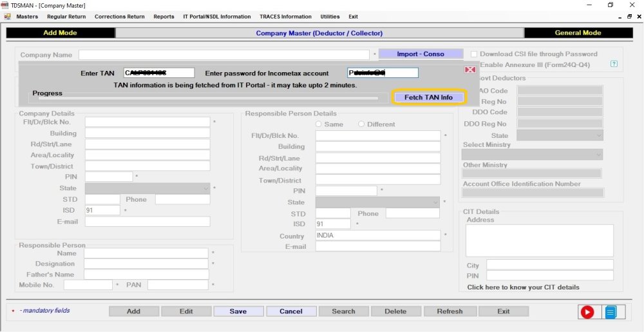Viewport: 644px width, 332px height.
Task: Click the Responsible Person Details Town/District field
Action: pyautogui.click(x=378, y=180)
